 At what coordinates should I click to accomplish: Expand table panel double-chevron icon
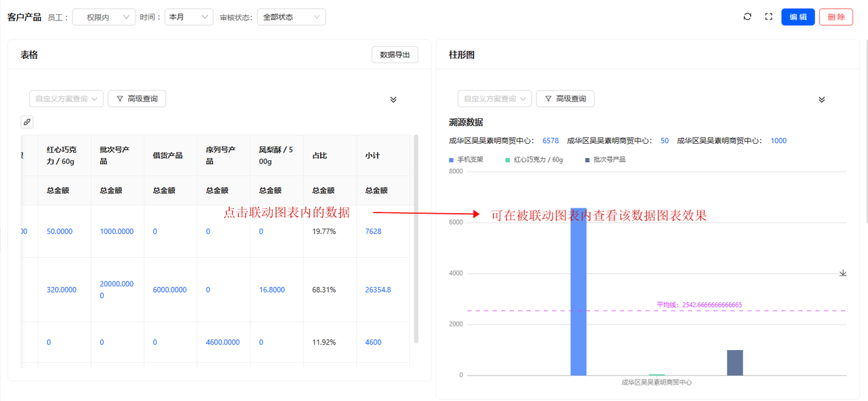pos(393,100)
